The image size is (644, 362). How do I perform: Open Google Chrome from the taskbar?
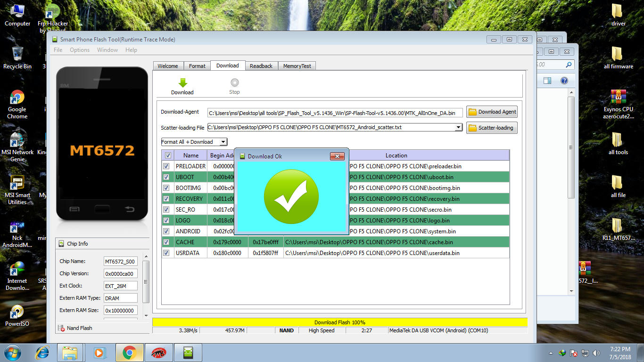[x=129, y=353]
